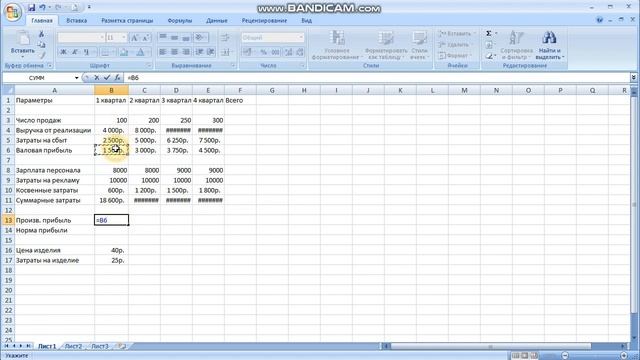Open number format (Общий) combo box

pyautogui.click(x=272, y=38)
